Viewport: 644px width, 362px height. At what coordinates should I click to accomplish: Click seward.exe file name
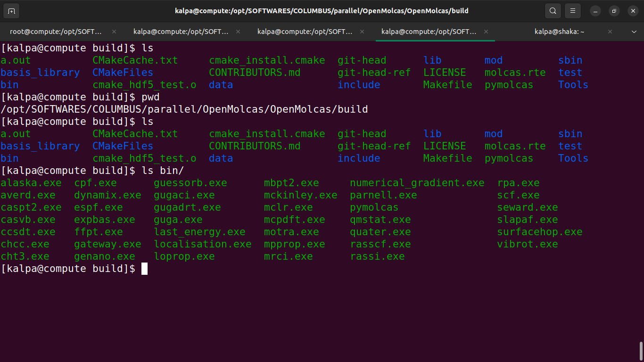[x=528, y=207]
